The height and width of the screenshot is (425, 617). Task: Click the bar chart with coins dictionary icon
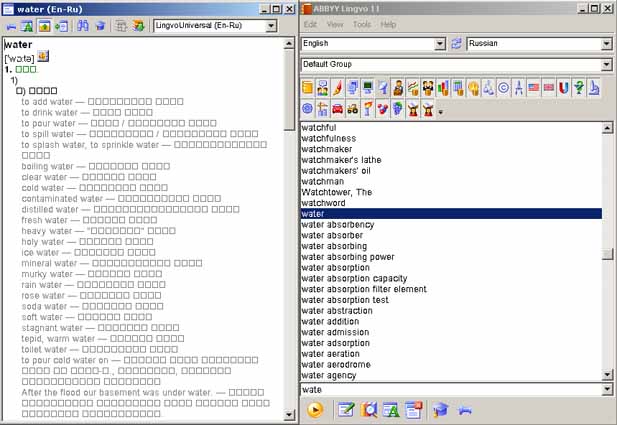443,88
